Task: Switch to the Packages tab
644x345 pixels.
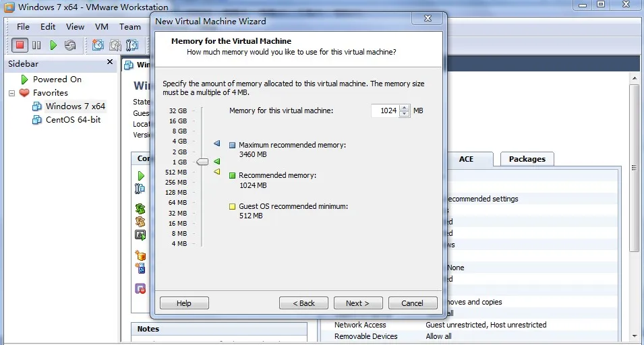Action: pos(527,159)
